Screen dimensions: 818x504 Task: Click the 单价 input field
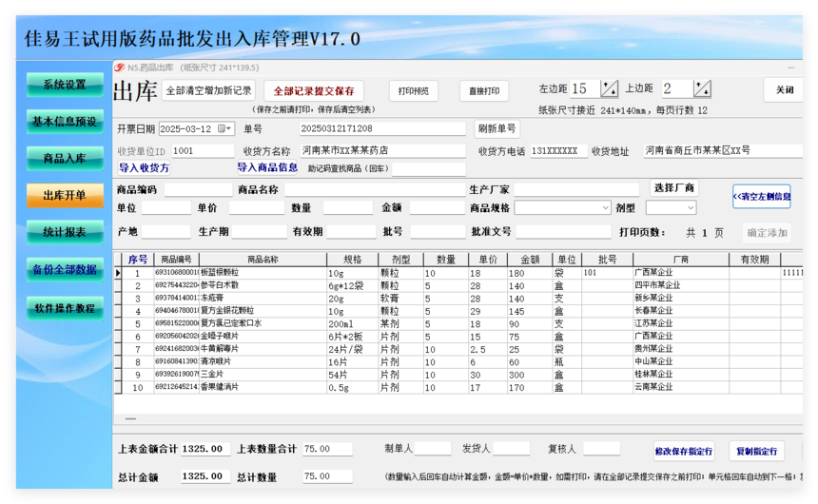(x=257, y=208)
